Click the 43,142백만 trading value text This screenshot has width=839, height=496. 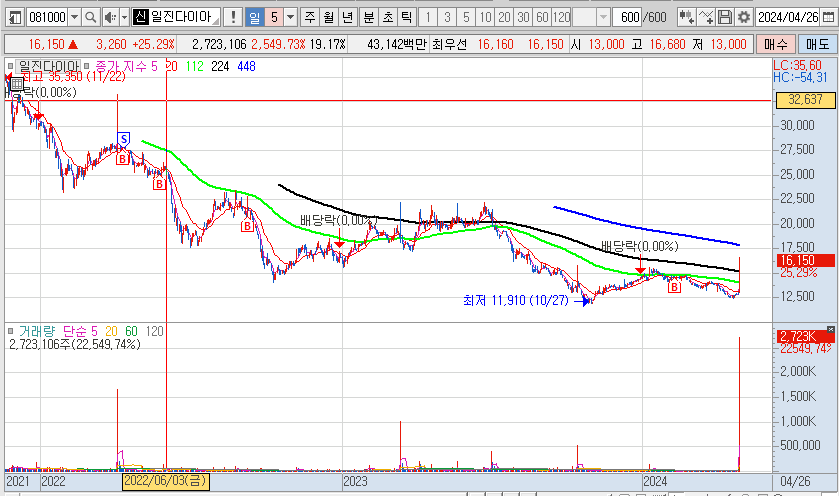[397, 44]
